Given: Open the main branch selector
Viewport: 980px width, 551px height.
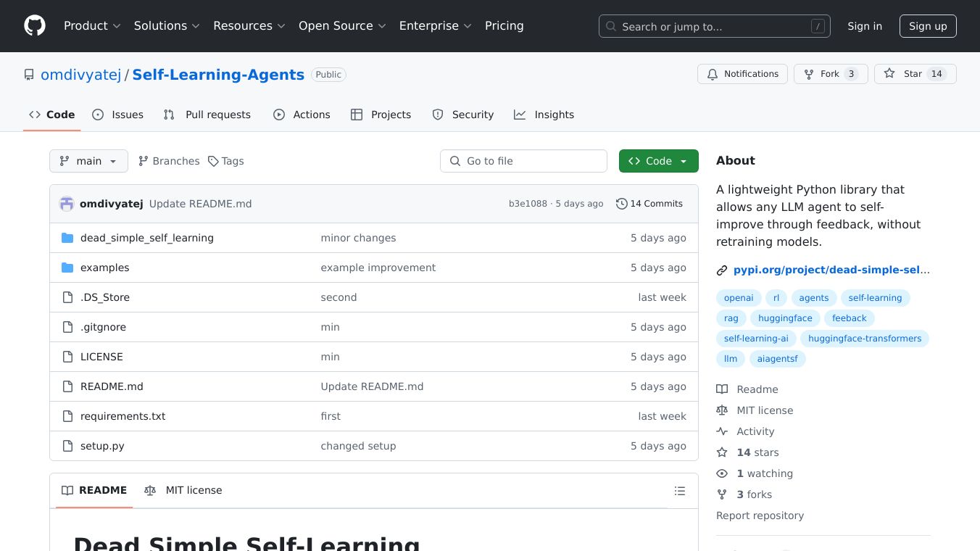Looking at the screenshot, I should click(88, 161).
